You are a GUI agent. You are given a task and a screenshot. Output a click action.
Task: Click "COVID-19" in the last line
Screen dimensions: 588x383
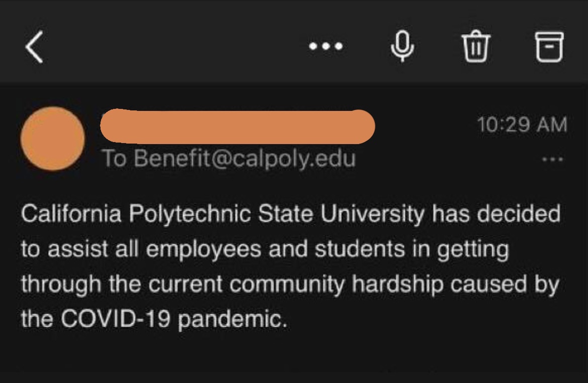[117, 319]
